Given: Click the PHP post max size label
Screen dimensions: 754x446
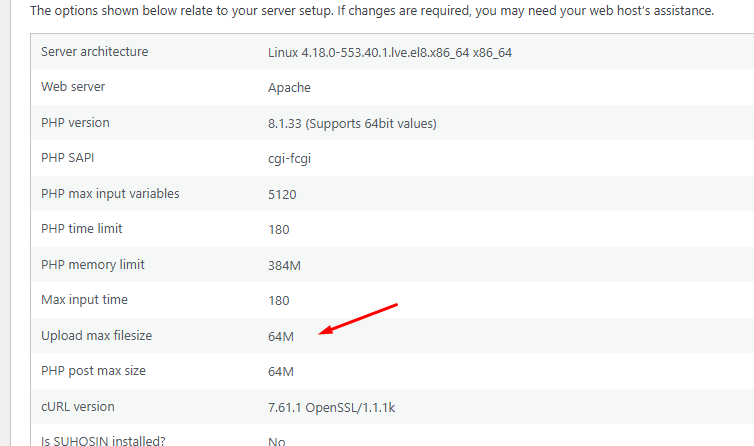Looking at the screenshot, I should point(93,371).
